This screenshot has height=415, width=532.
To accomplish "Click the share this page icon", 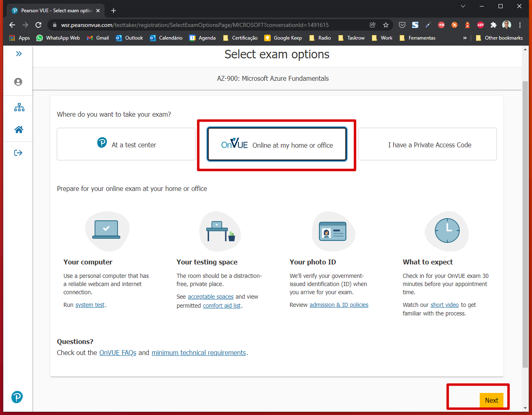I will pyautogui.click(x=373, y=25).
